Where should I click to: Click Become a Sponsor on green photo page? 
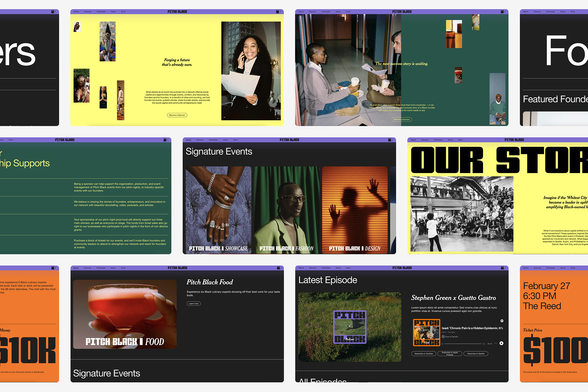pos(402,119)
